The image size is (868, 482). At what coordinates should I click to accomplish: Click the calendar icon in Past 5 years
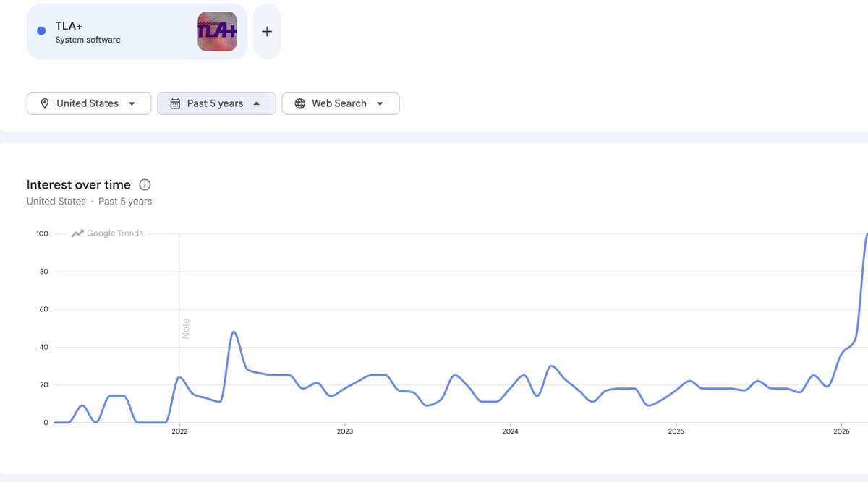(175, 103)
